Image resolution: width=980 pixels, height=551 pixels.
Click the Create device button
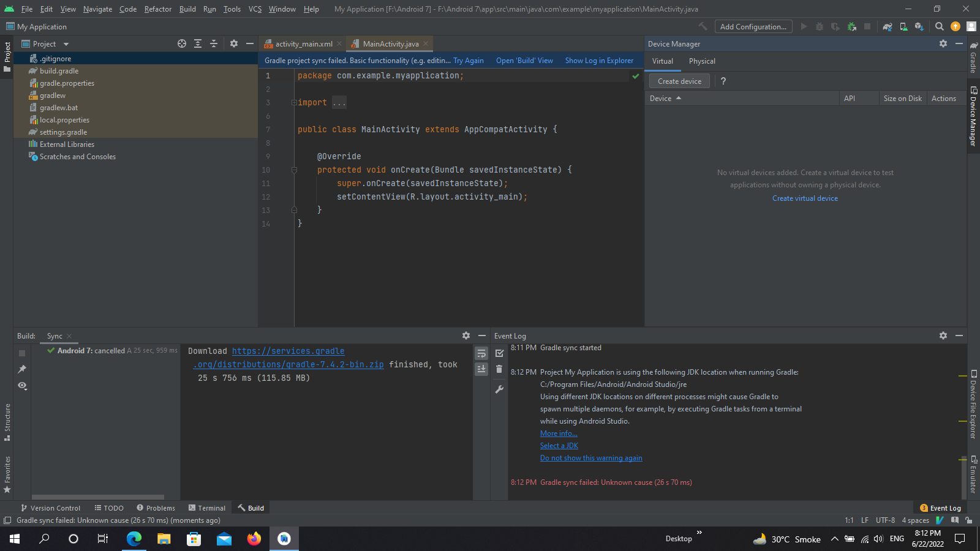pos(679,81)
